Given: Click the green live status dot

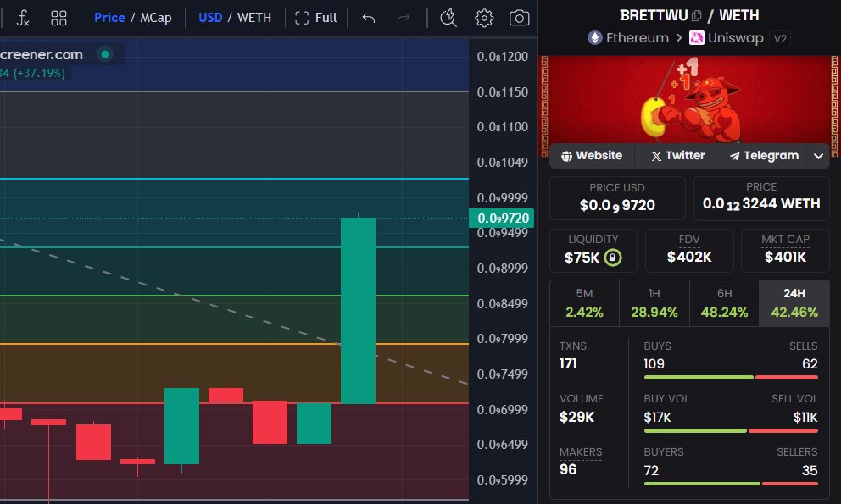Looking at the screenshot, I should [x=105, y=54].
